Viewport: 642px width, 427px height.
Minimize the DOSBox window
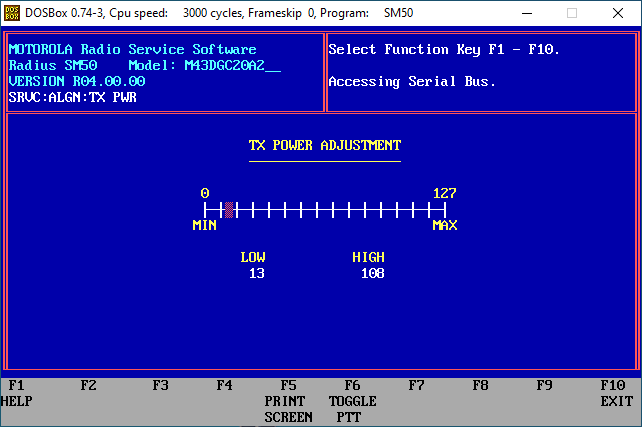[527, 13]
